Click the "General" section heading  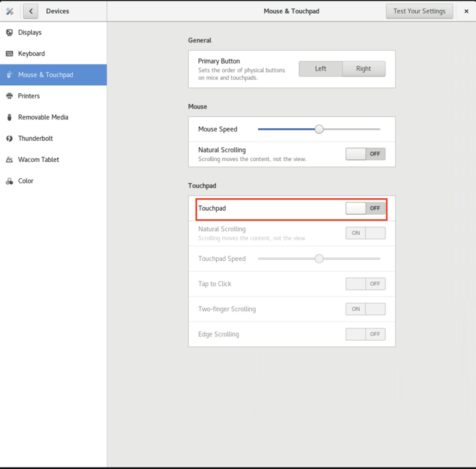(200, 40)
